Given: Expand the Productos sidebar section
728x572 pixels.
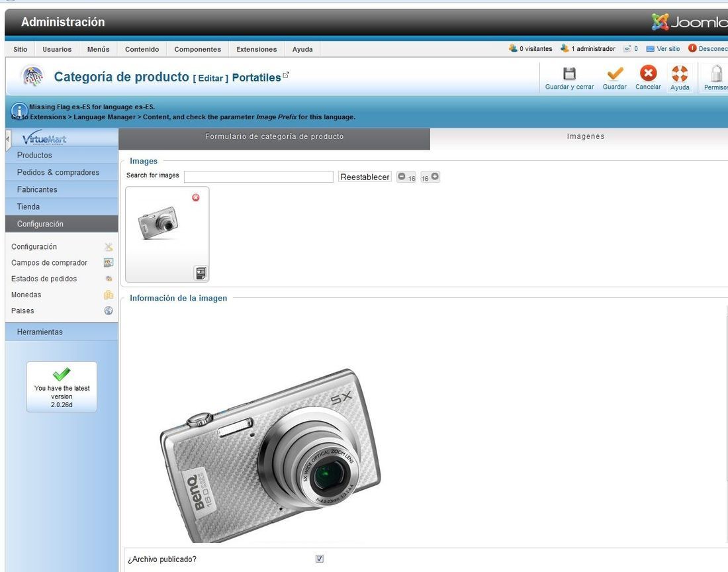Looking at the screenshot, I should (62, 155).
